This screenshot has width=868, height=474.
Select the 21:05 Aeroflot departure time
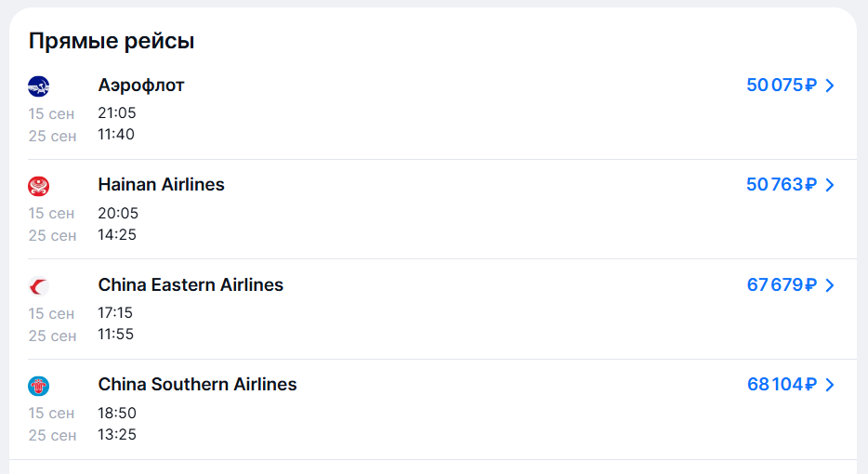(117, 113)
